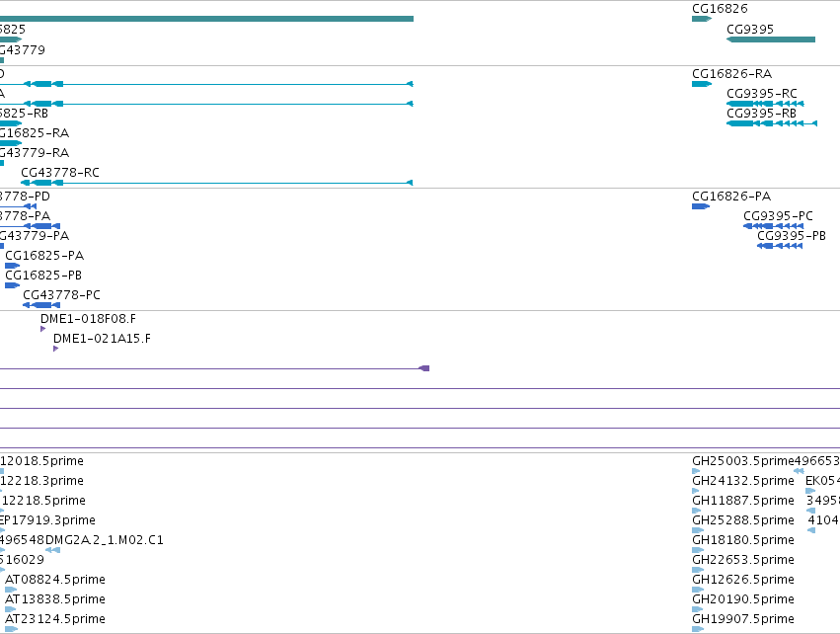Click the GH22653.5prime EST label
Viewport: 840px width, 634px height.
pos(743,560)
